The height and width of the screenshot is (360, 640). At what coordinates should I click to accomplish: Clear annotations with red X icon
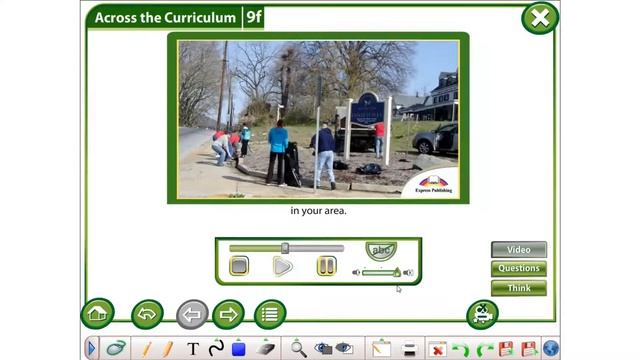pos(438,349)
